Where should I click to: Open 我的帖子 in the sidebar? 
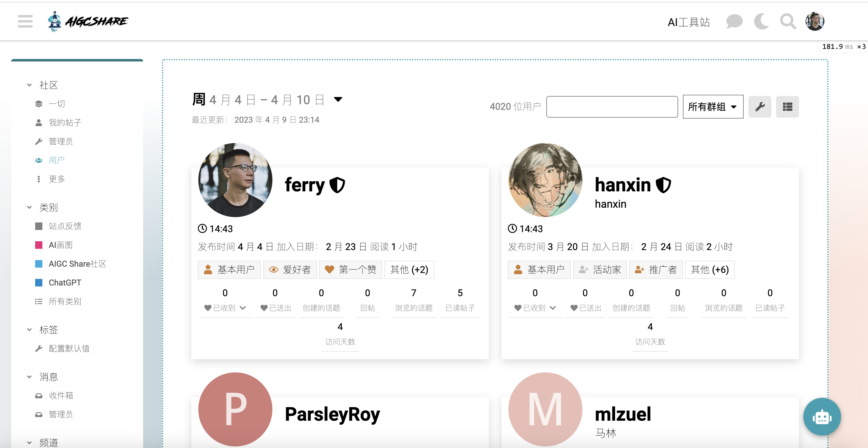pyautogui.click(x=65, y=123)
